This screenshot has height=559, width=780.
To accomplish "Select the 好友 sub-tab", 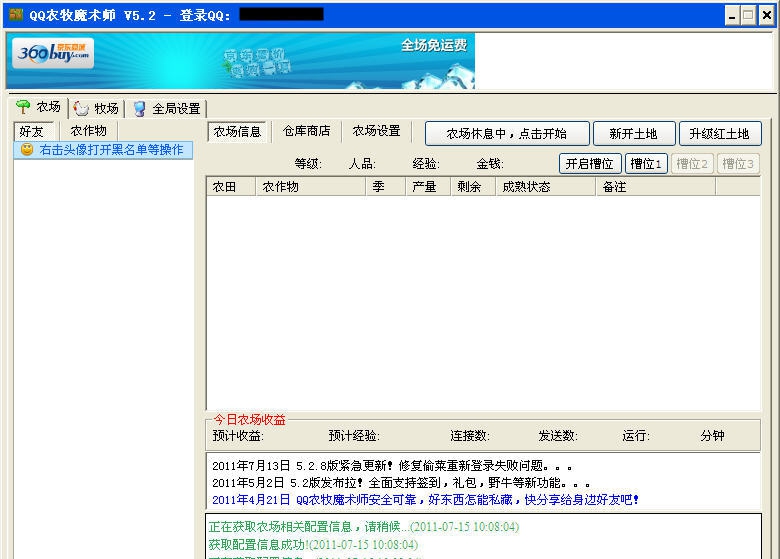I will pos(33,131).
